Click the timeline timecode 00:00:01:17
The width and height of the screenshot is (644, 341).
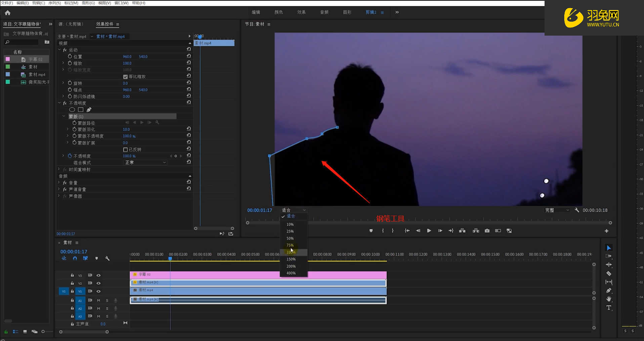[x=74, y=252]
